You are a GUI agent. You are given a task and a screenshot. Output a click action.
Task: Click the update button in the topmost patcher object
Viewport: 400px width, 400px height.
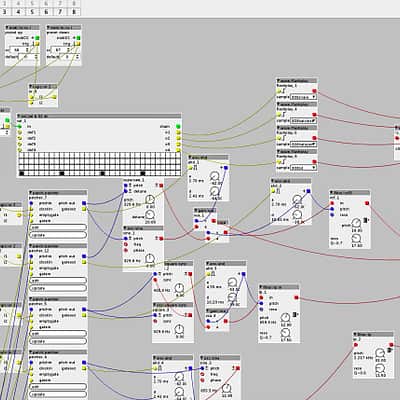(58, 235)
